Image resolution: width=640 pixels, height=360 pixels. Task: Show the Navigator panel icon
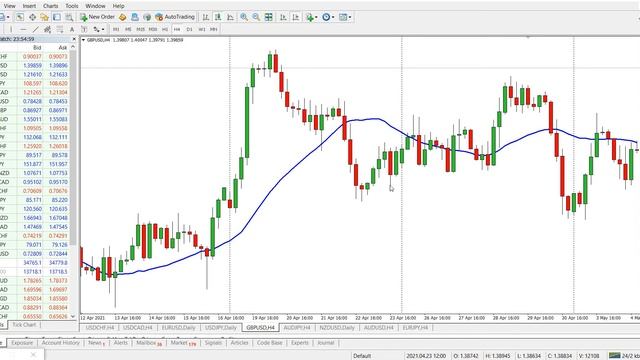point(44,17)
